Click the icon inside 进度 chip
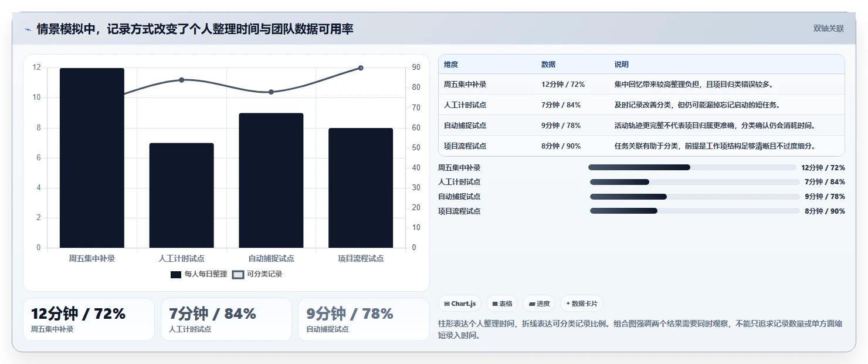This screenshot has height=364, width=868. tap(532, 304)
